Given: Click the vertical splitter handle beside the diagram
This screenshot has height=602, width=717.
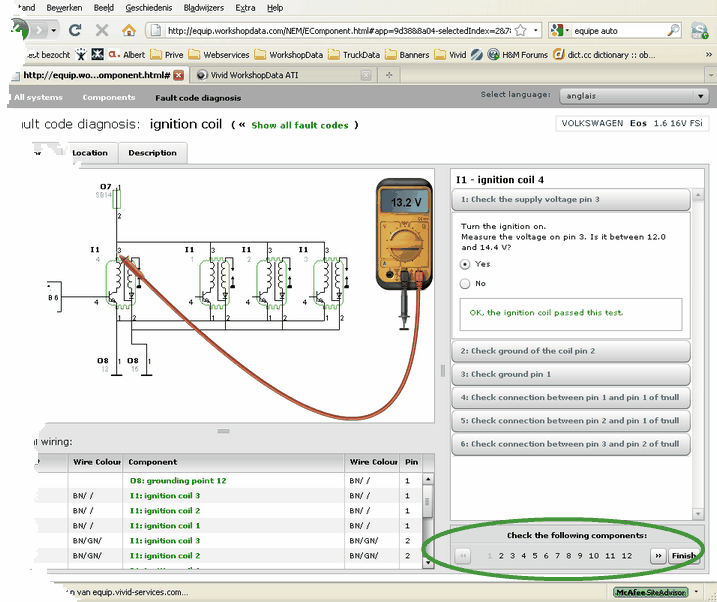Looking at the screenshot, I should (x=443, y=371).
